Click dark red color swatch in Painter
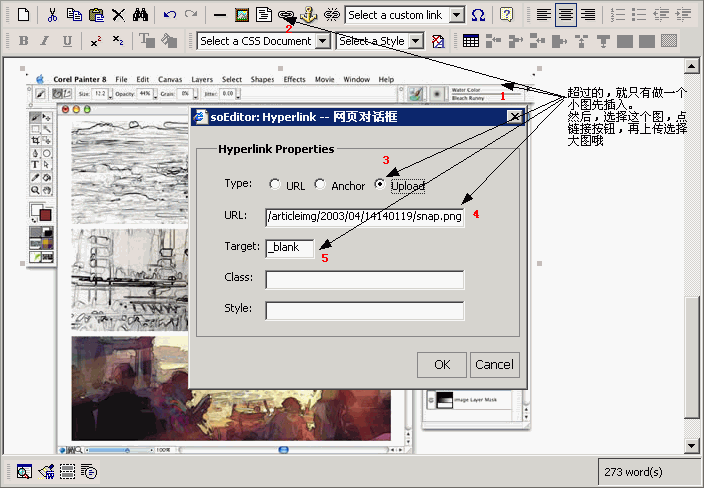This screenshot has height=488, width=704. pyautogui.click(x=45, y=215)
